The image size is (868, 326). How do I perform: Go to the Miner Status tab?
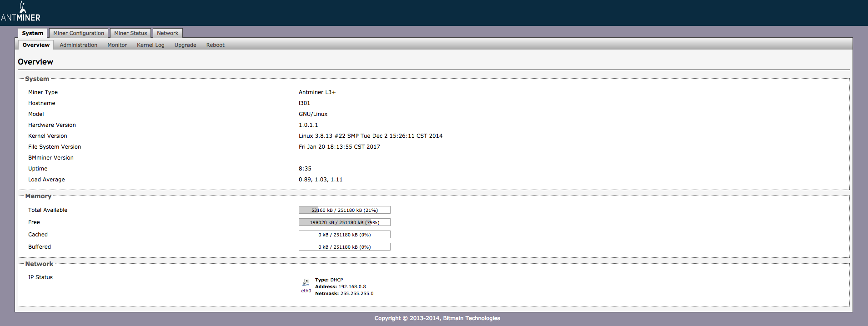pyautogui.click(x=130, y=33)
